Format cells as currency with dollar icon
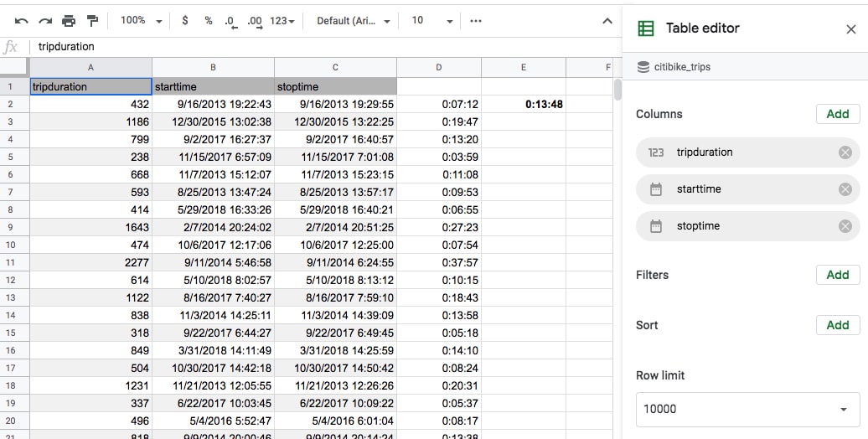The image size is (868, 439). (185, 20)
